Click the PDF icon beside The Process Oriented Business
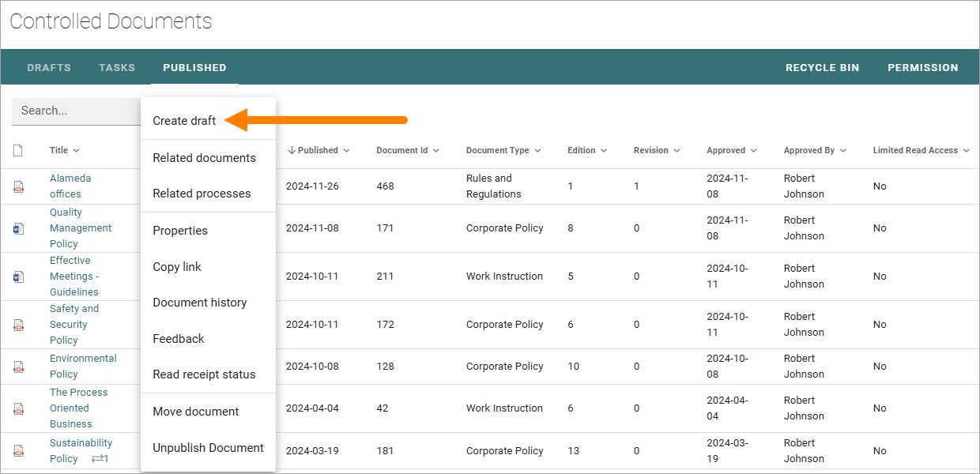Viewport: 980px width, 474px height. (18, 409)
